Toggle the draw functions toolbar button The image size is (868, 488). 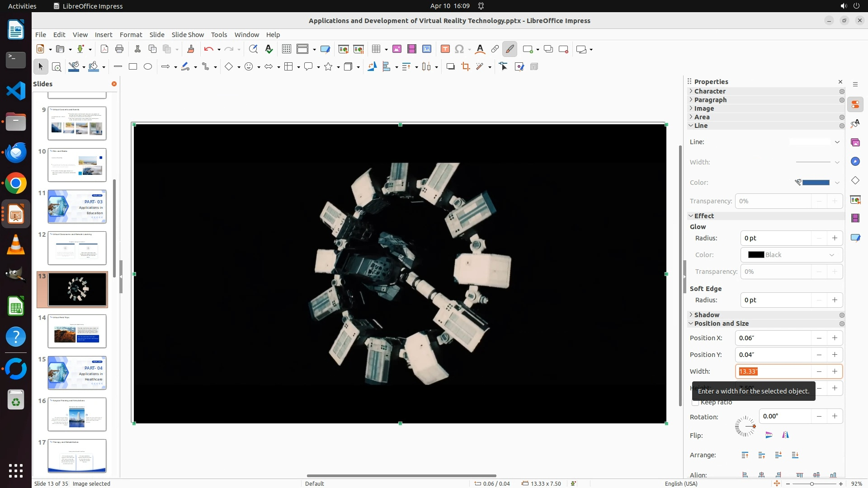pyautogui.click(x=509, y=49)
